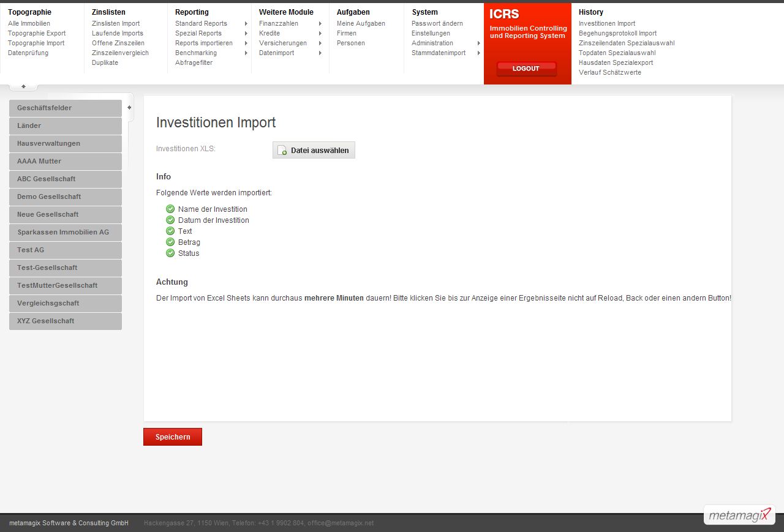
Task: Select Geschäftsfelder in the sidebar
Action: pos(66,108)
